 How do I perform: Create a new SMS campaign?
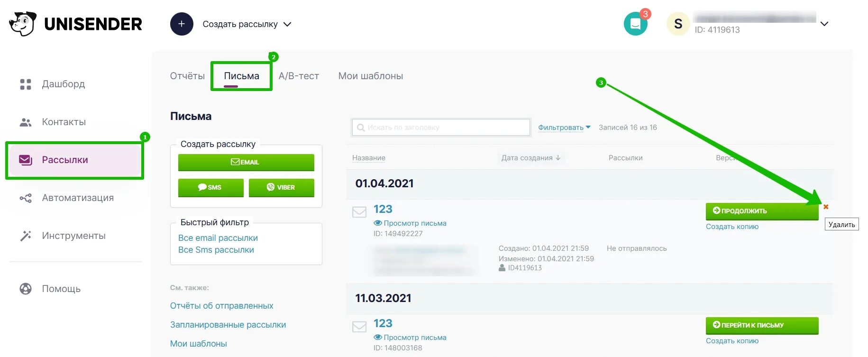click(211, 187)
